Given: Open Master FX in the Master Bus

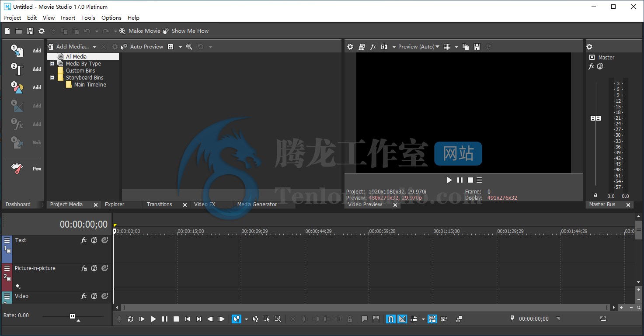Looking at the screenshot, I should pyautogui.click(x=591, y=66).
